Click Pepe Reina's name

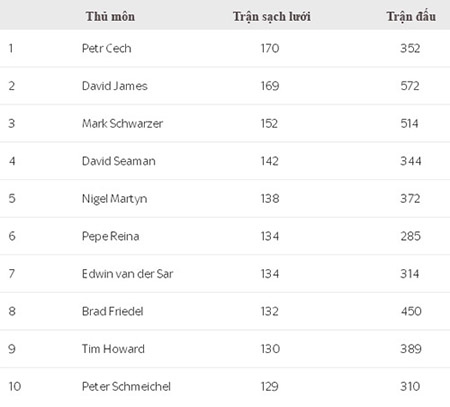tap(110, 236)
